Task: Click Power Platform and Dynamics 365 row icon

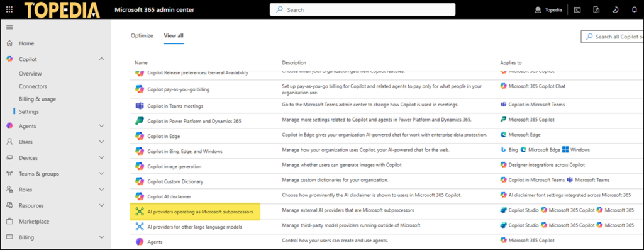Action: point(140,121)
